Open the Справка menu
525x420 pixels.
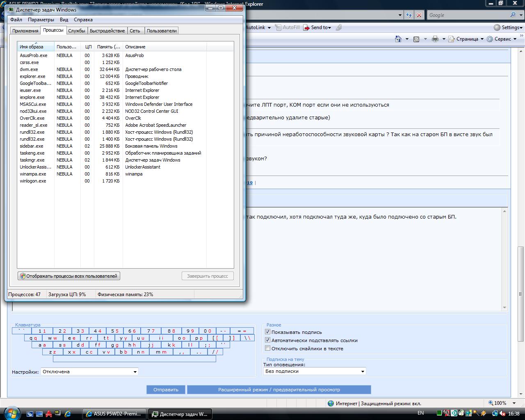point(83,20)
